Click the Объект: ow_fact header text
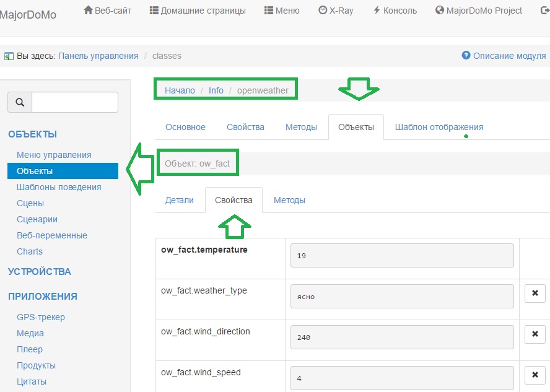The image size is (550, 392). pyautogui.click(x=197, y=163)
